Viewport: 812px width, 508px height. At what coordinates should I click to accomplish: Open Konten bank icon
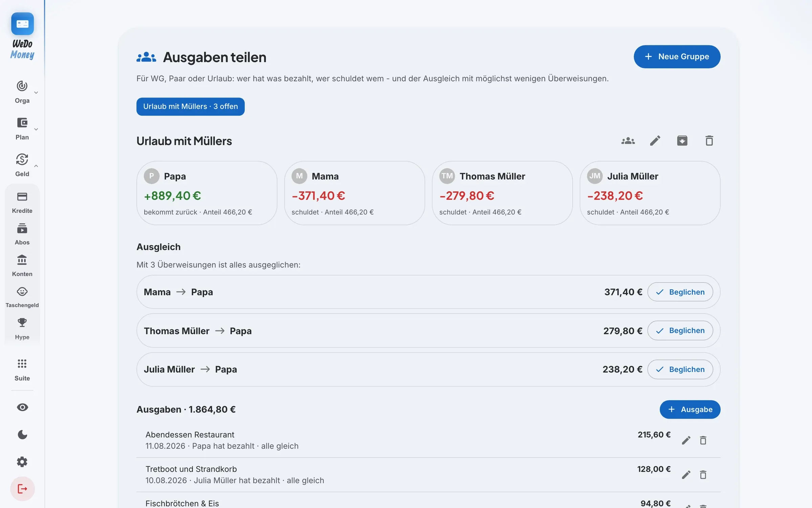click(22, 260)
